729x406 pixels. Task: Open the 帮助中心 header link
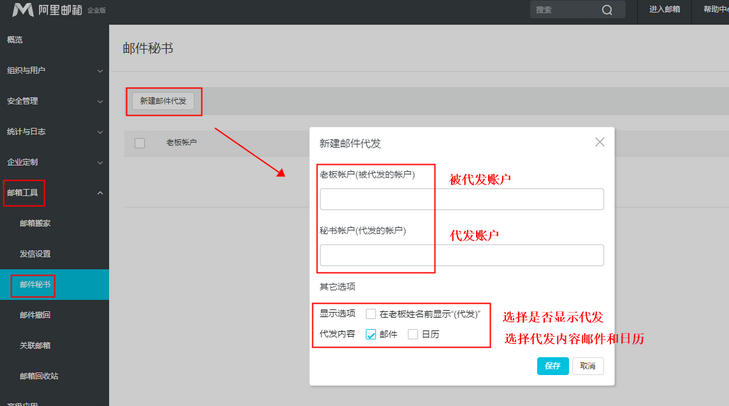point(716,9)
